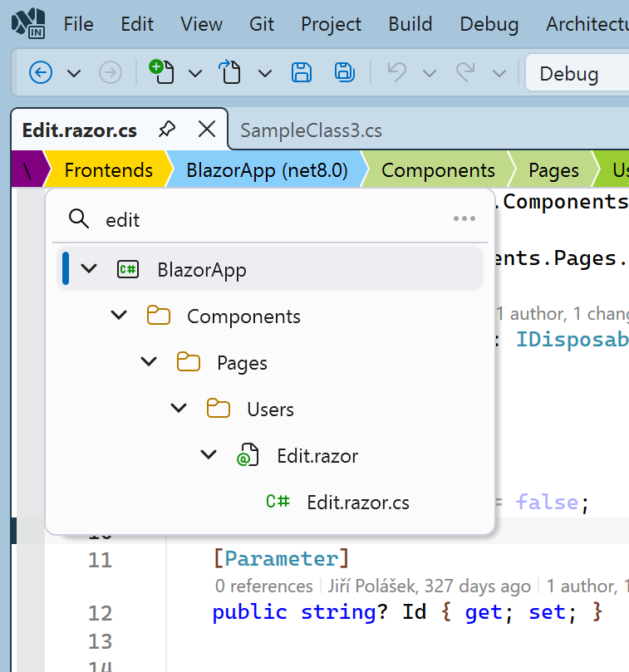Click the Visual Studio logo icon
This screenshot has height=672, width=629.
pyautogui.click(x=28, y=23)
